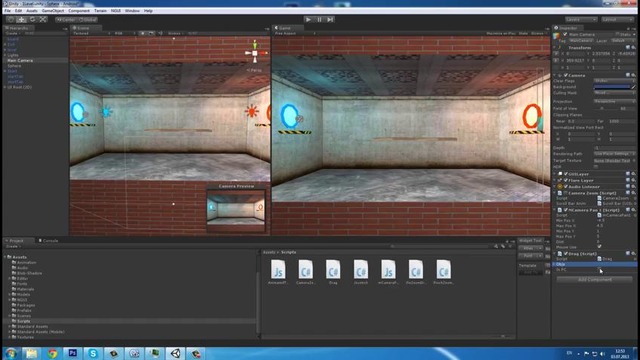Viewport: 640px width, 360px height.
Task: Toggle the HCamera Pan script checkbox
Action: click(566, 210)
